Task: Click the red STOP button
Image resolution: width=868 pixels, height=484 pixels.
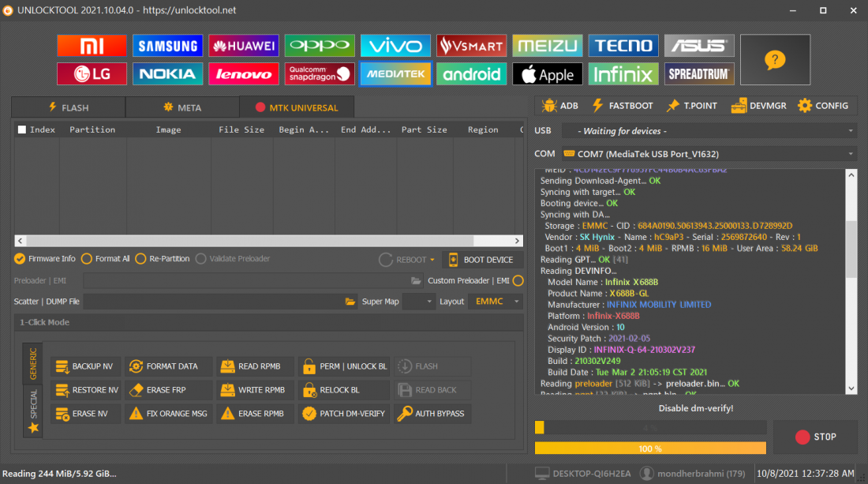Action: [x=815, y=437]
